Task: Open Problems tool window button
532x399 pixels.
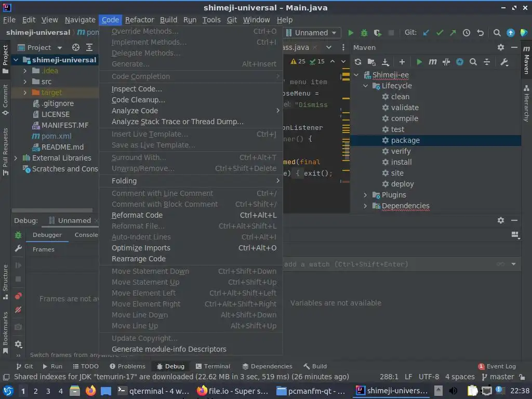Action: coord(127,366)
